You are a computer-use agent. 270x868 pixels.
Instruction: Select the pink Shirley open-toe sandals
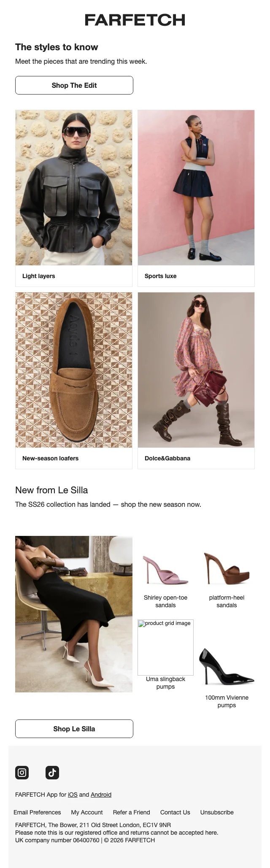[x=165, y=569]
